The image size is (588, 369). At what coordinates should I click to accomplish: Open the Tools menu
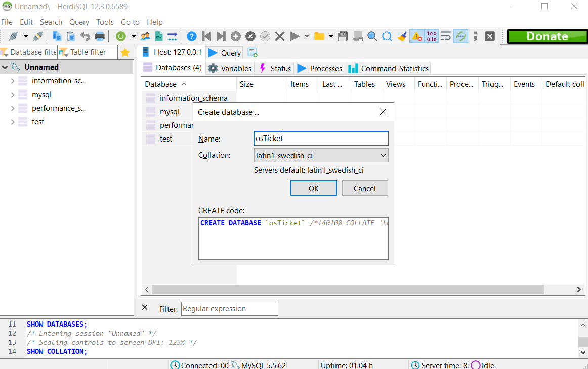(105, 22)
